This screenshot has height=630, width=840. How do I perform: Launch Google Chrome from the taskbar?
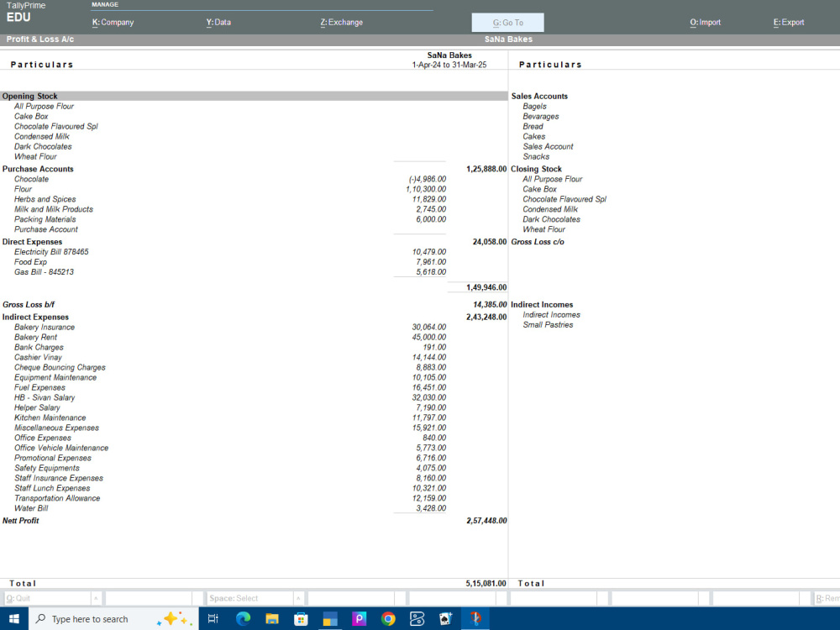click(388, 619)
